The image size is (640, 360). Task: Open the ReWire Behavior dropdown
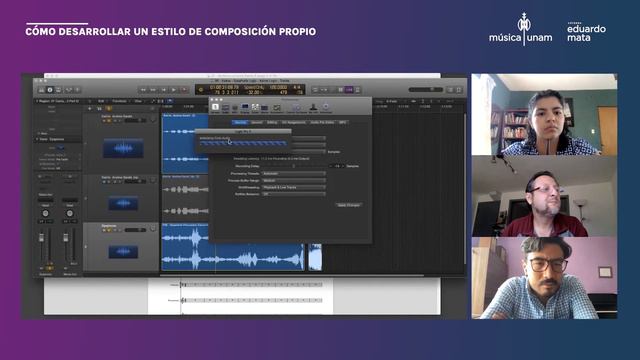(293, 194)
